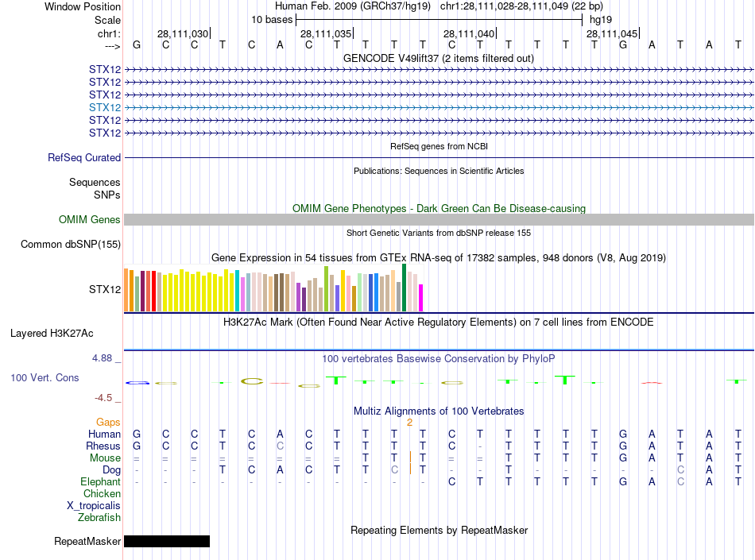Select the Rhesus species label
755x560 pixels.
pyautogui.click(x=104, y=446)
